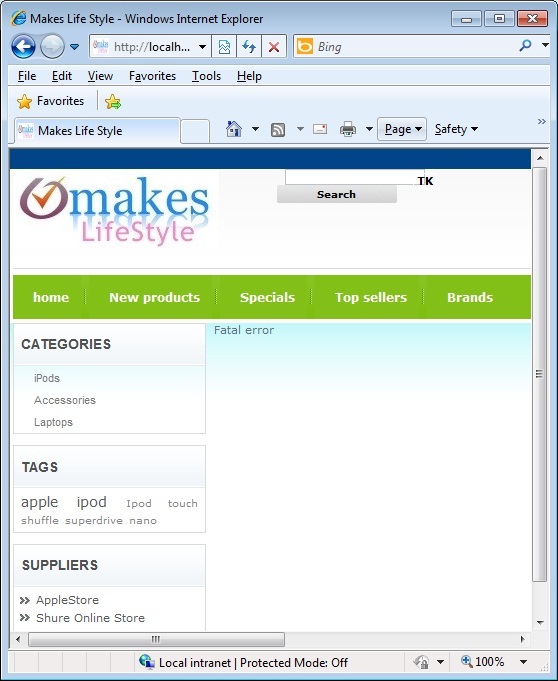558x681 pixels.
Task: Open the Tools menu
Action: coord(207,76)
